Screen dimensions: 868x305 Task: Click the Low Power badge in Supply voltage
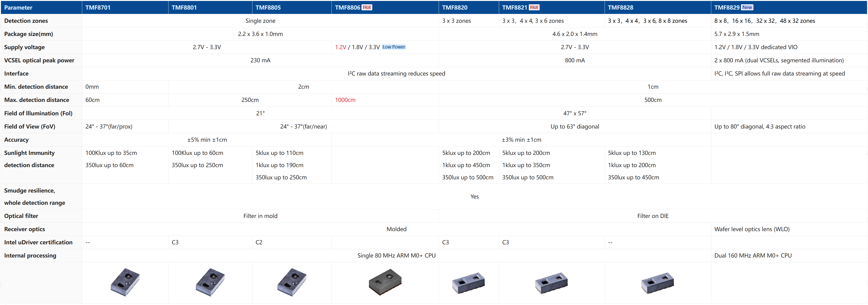click(x=394, y=47)
